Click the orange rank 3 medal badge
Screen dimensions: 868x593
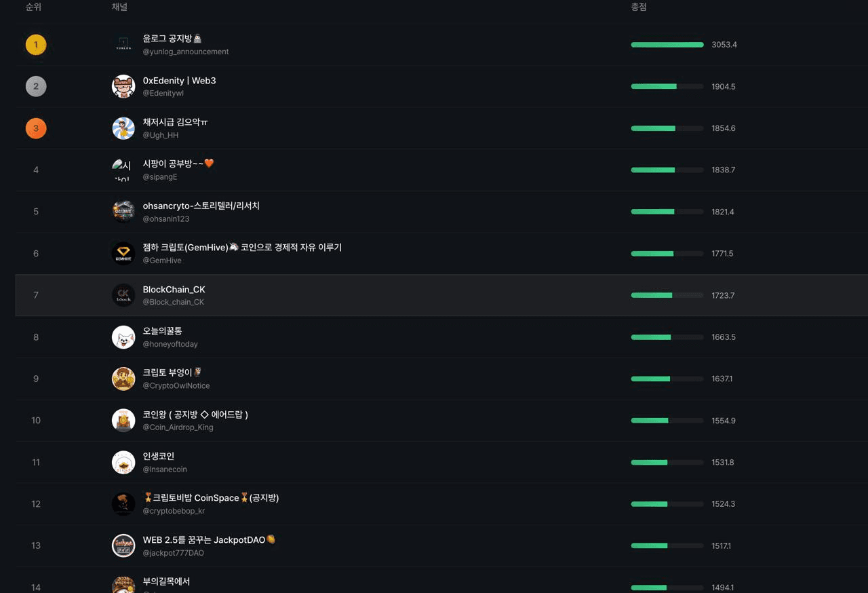pos(36,128)
